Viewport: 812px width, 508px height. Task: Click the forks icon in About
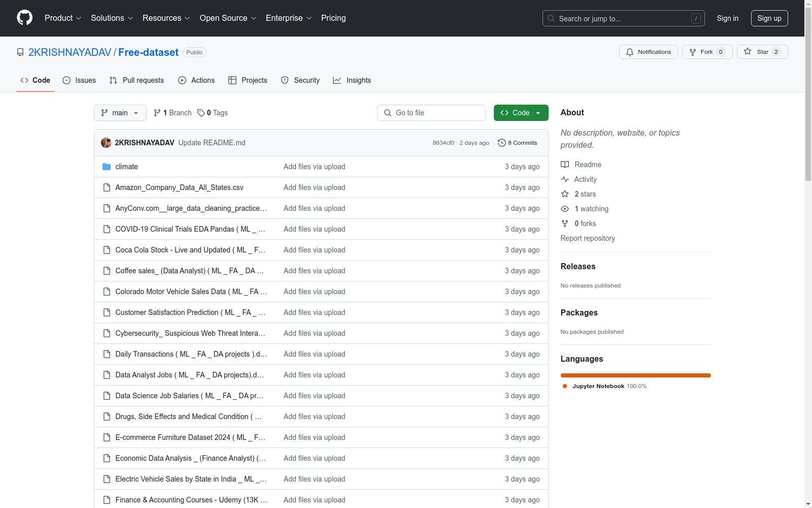pyautogui.click(x=565, y=224)
